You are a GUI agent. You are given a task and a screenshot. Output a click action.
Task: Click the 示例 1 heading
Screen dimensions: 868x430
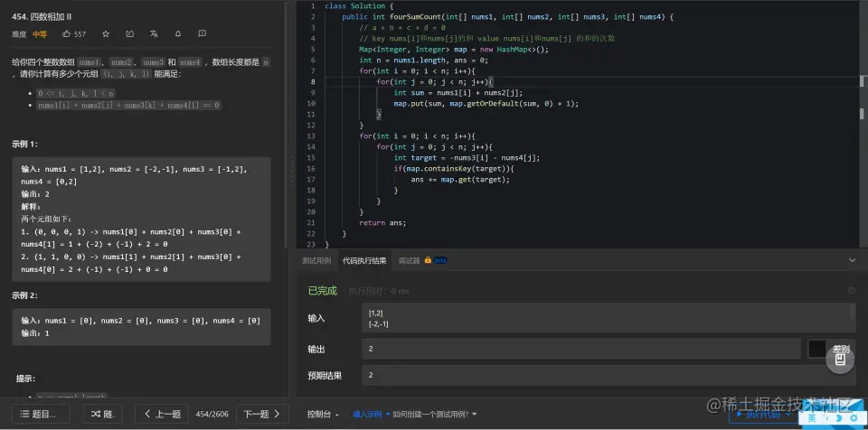point(25,144)
